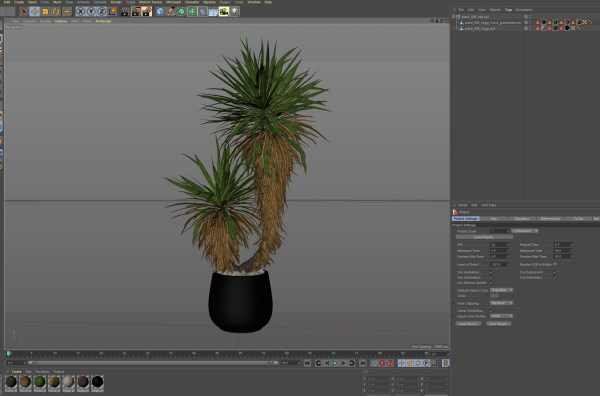Switch to the Referencing tab
The image size is (600, 396).
point(550,218)
